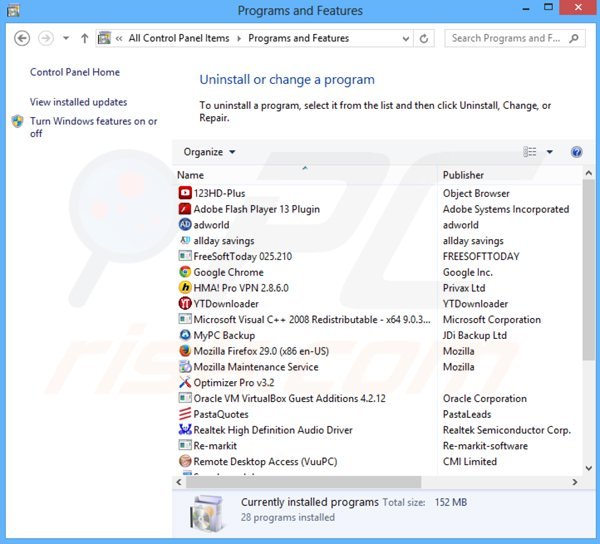This screenshot has height=544, width=600.
Task: Click the Google Chrome icon
Action: click(185, 272)
